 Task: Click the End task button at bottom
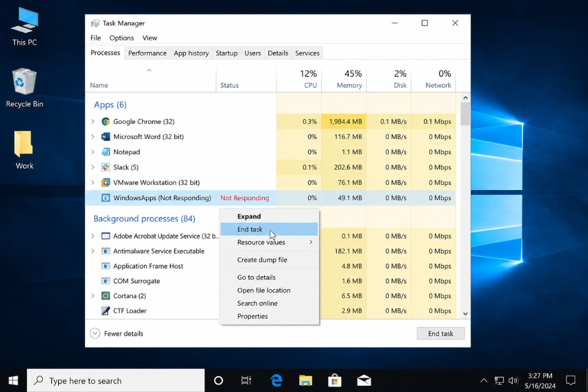pyautogui.click(x=440, y=333)
